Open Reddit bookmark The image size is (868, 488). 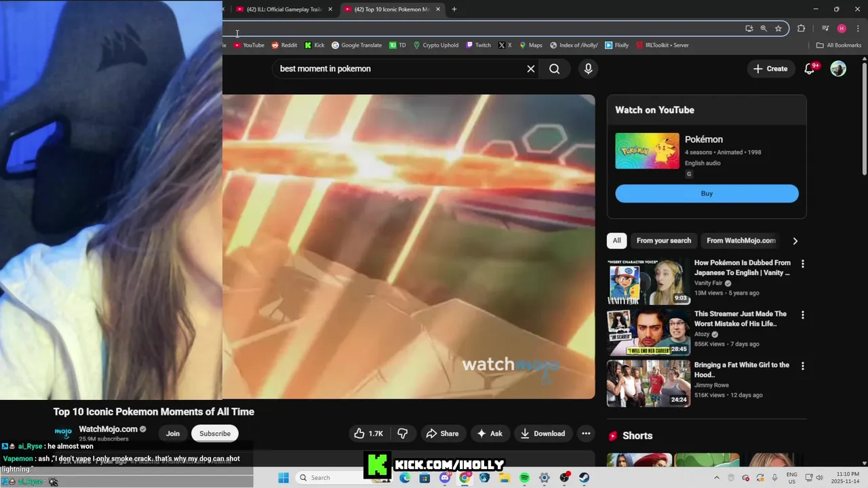click(x=284, y=45)
